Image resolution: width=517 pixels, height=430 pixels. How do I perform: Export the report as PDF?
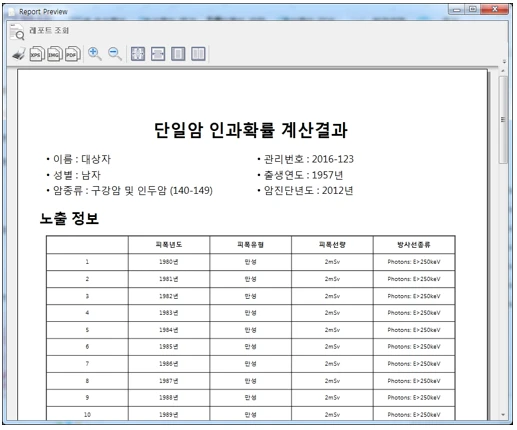72,54
